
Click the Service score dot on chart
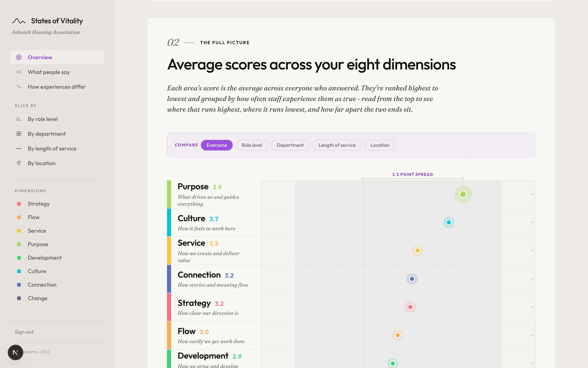(418, 251)
